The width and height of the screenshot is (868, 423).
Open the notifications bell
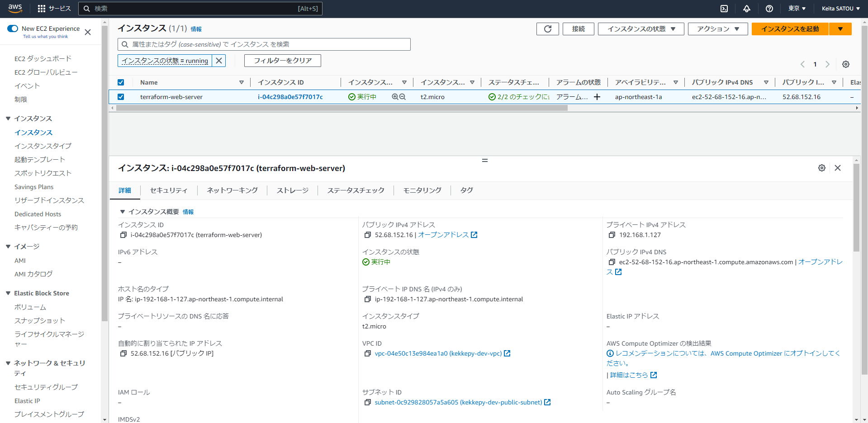click(747, 9)
